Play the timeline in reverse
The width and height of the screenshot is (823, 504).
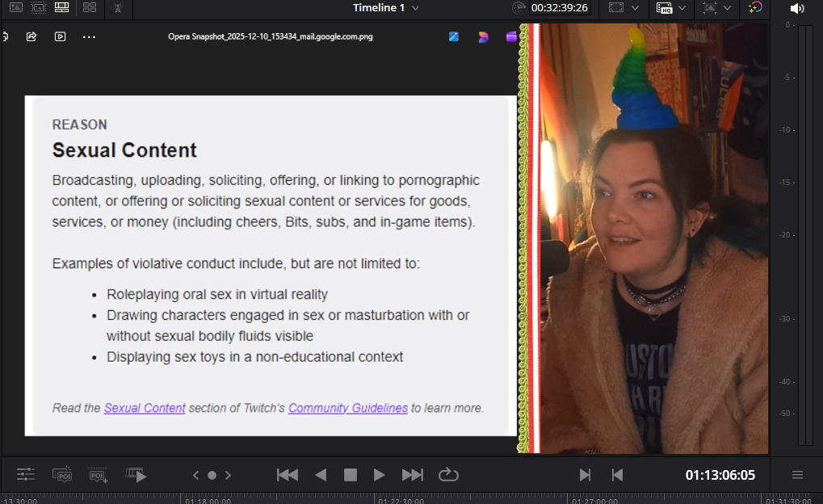point(321,475)
